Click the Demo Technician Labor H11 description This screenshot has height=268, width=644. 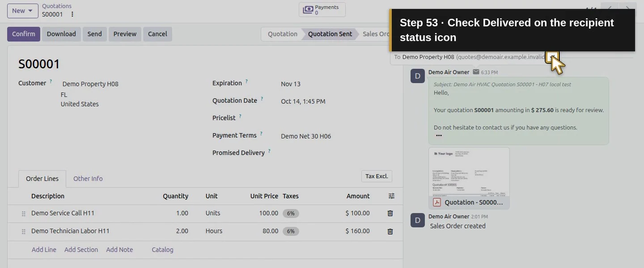[x=70, y=231]
